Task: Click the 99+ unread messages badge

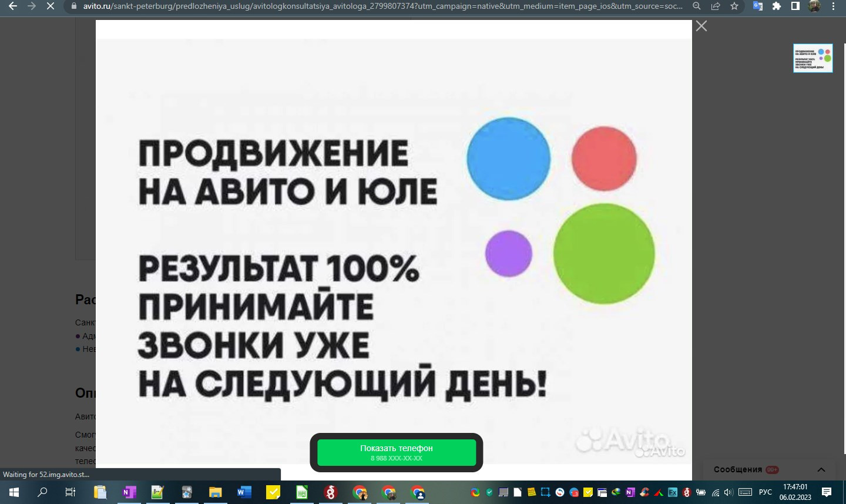Action: click(x=772, y=469)
